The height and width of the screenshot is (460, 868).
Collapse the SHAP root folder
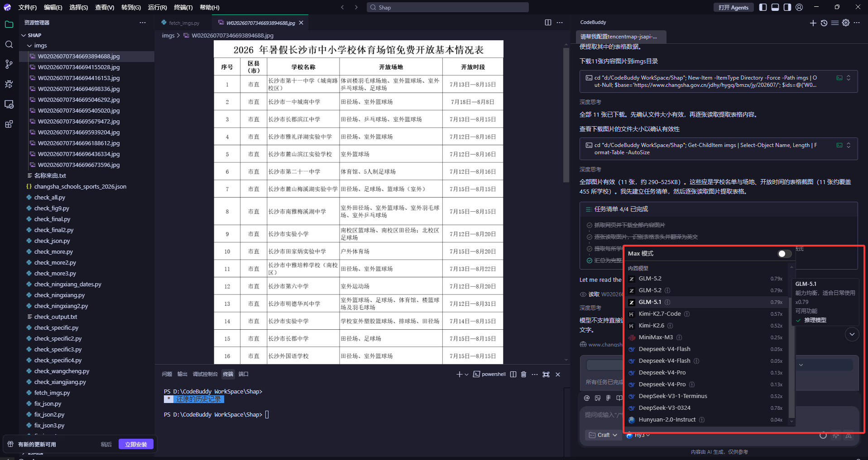[24, 35]
